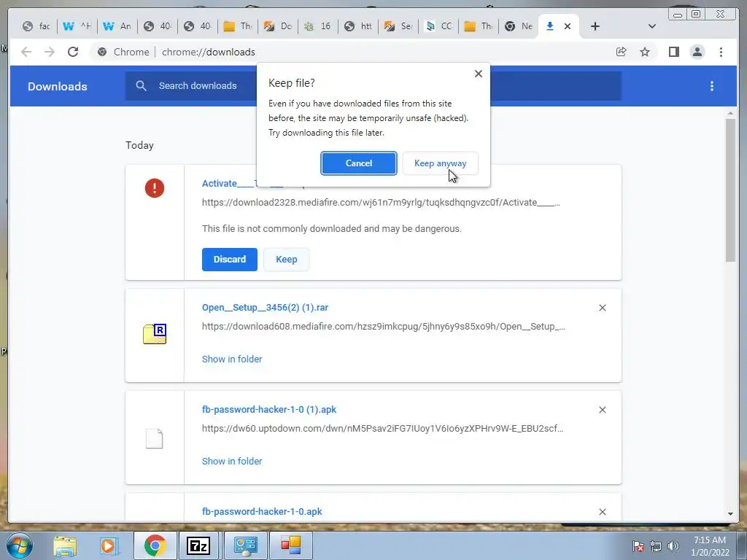Launch Windows Media Player from taskbar
This screenshot has height=560, width=747.
(x=108, y=545)
